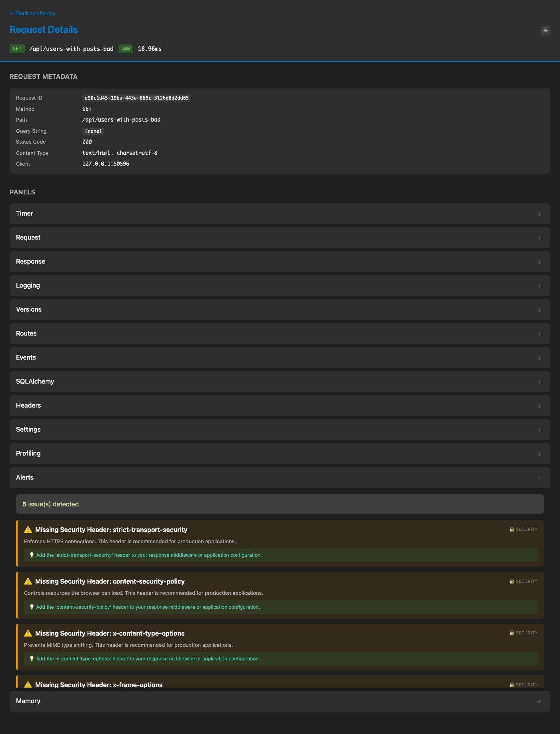560x734 pixels.
Task: Open the Response panel via plus icon
Action: [539, 262]
